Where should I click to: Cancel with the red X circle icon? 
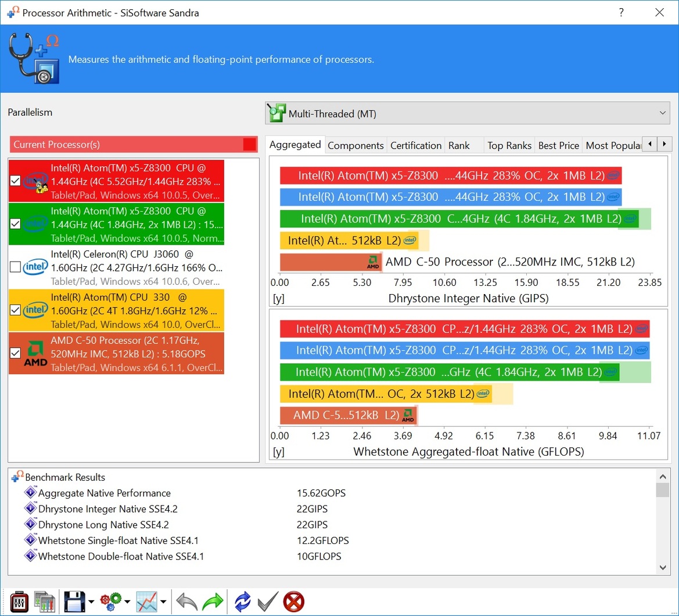pos(293,601)
